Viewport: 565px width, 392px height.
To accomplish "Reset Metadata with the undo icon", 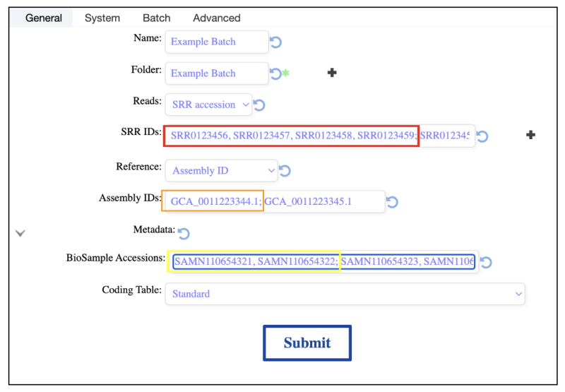I will click(184, 234).
